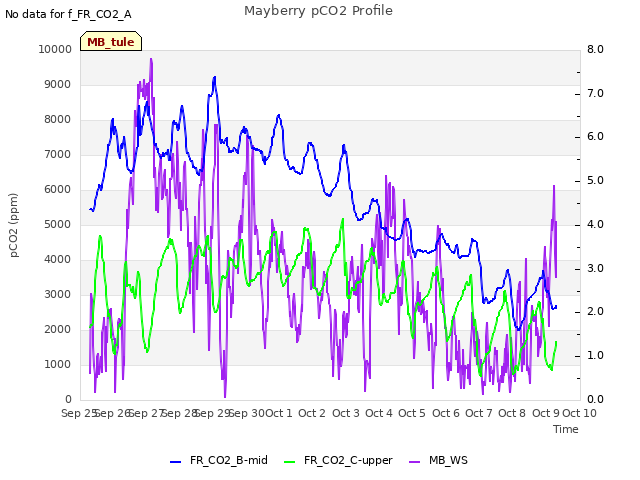Click the 5000 value on left axis
The image size is (640, 480).
point(58,224)
